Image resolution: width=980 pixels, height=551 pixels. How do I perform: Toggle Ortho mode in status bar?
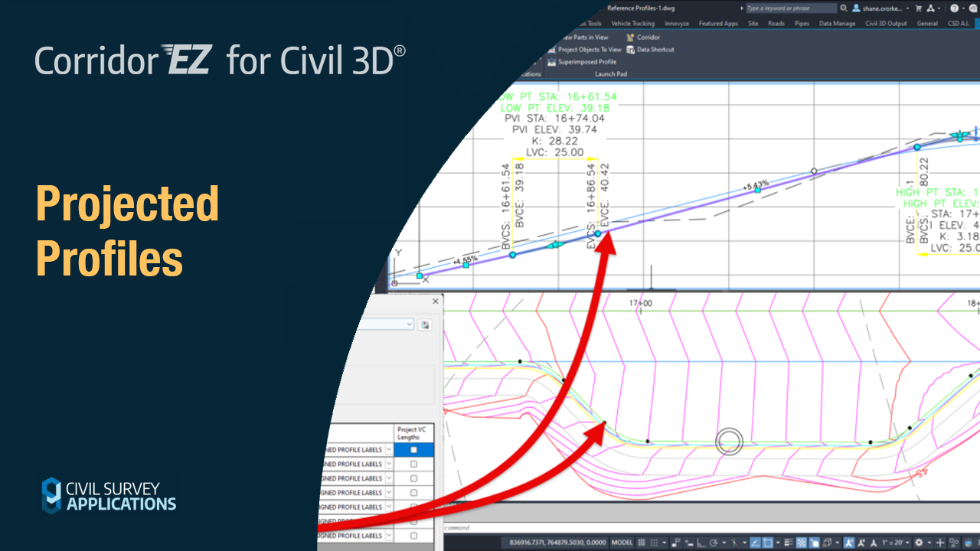tap(701, 543)
